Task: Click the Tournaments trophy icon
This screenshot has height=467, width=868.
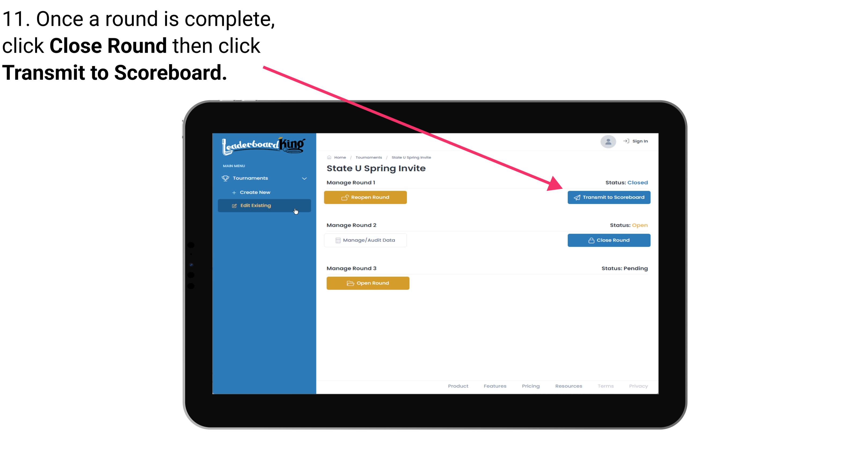Action: point(225,178)
